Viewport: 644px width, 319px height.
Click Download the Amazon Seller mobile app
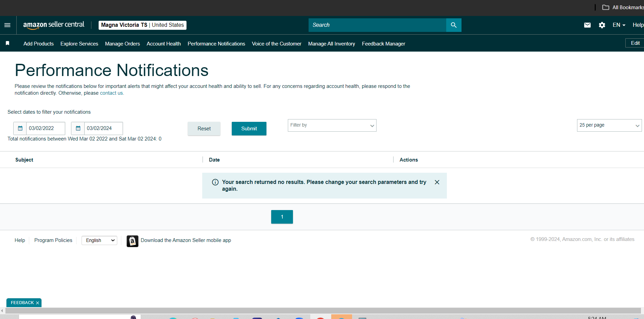186,240
